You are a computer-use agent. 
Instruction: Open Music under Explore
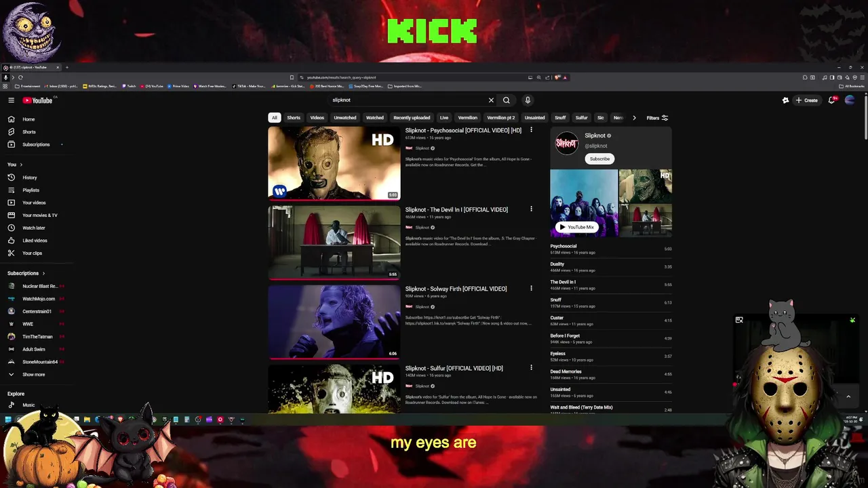click(x=28, y=405)
